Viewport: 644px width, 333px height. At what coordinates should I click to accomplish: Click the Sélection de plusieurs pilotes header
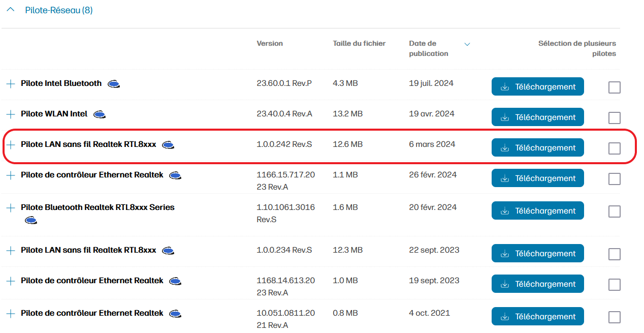(x=577, y=48)
